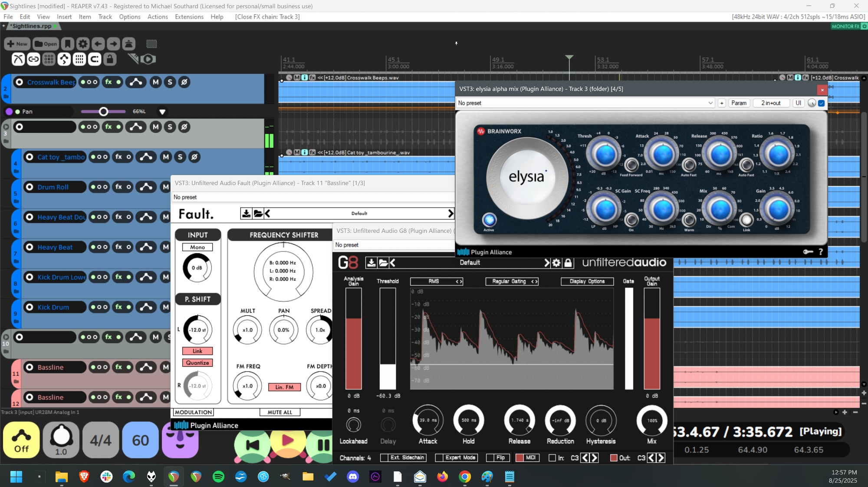Toggle the Expert Mode checkbox in G8
The image size is (868, 487).
439,458
